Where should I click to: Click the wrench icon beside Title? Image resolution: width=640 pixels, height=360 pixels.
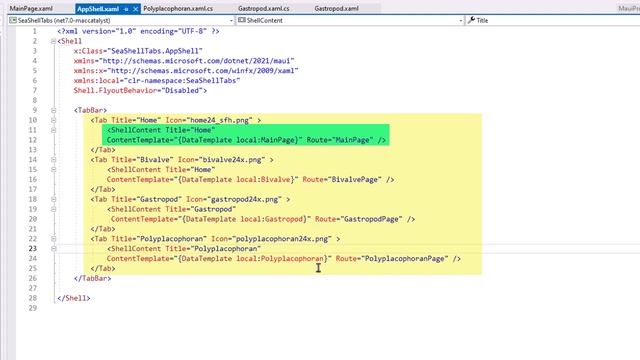click(471, 20)
